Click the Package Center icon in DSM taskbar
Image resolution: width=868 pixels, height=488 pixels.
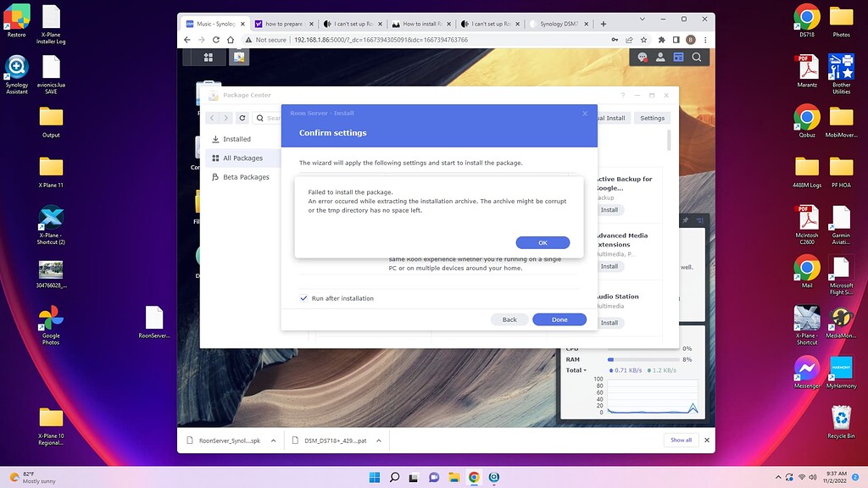(239, 57)
